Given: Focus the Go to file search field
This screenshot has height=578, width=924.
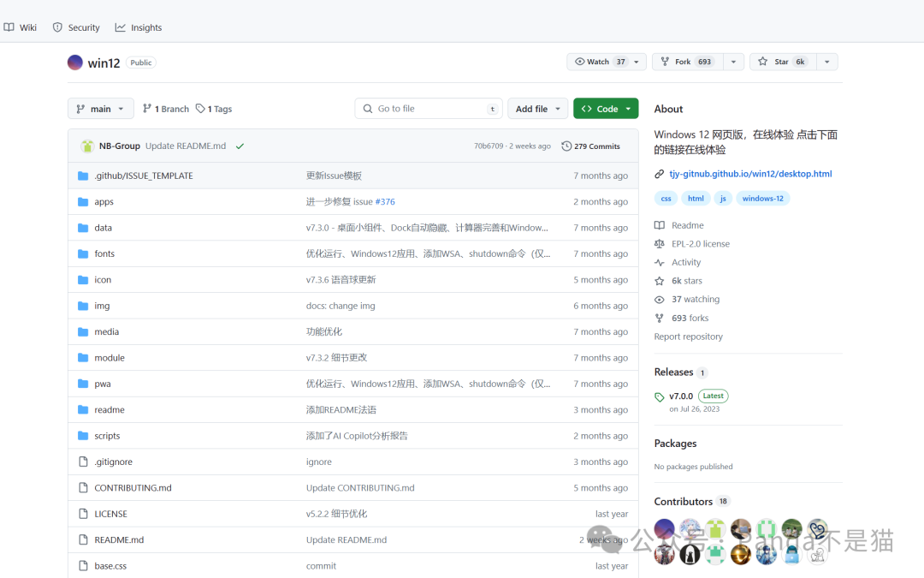Looking at the screenshot, I should (x=429, y=109).
